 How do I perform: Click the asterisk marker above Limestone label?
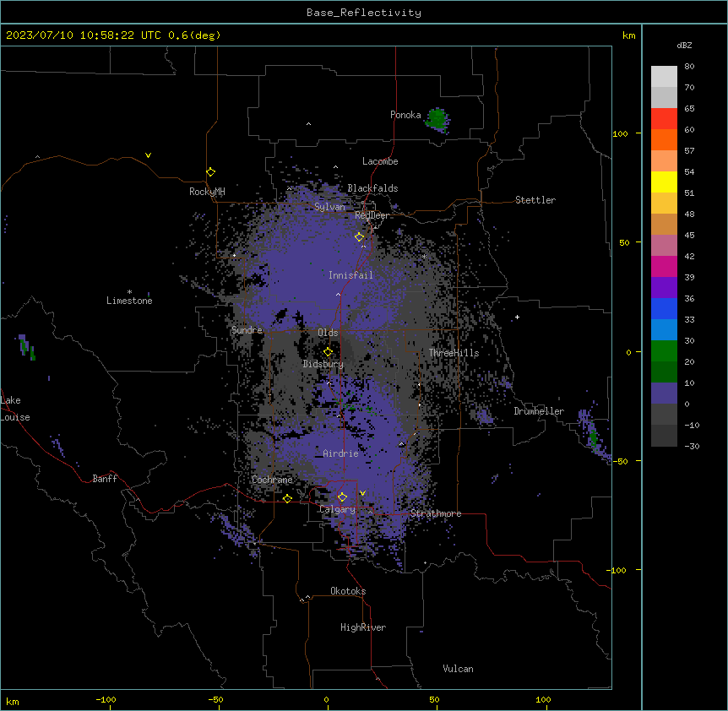point(129,292)
